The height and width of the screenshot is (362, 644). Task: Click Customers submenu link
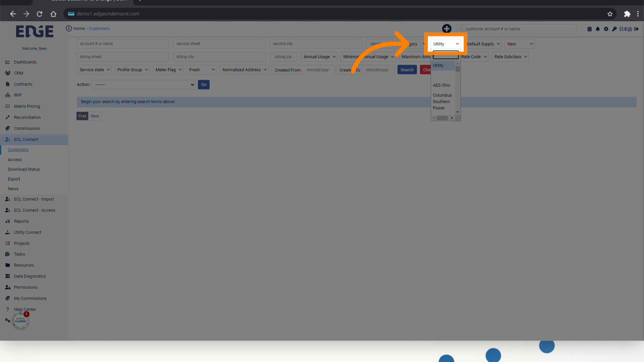pos(18,150)
